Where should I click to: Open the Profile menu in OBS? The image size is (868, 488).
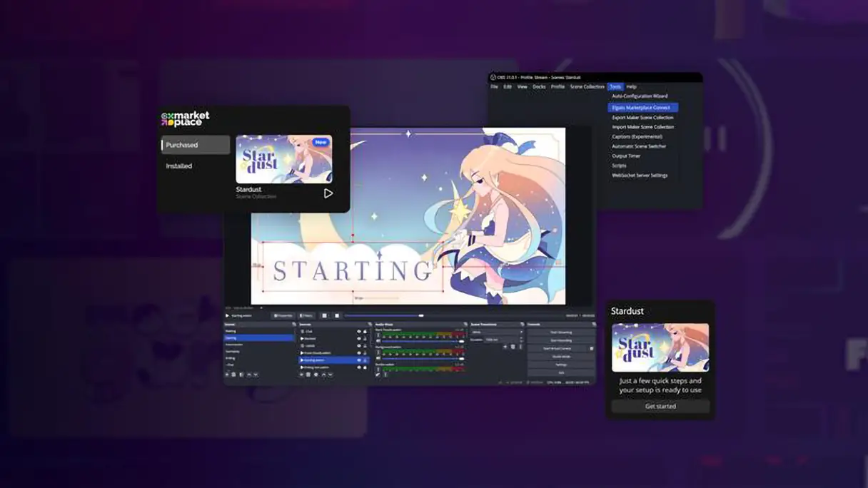557,86
